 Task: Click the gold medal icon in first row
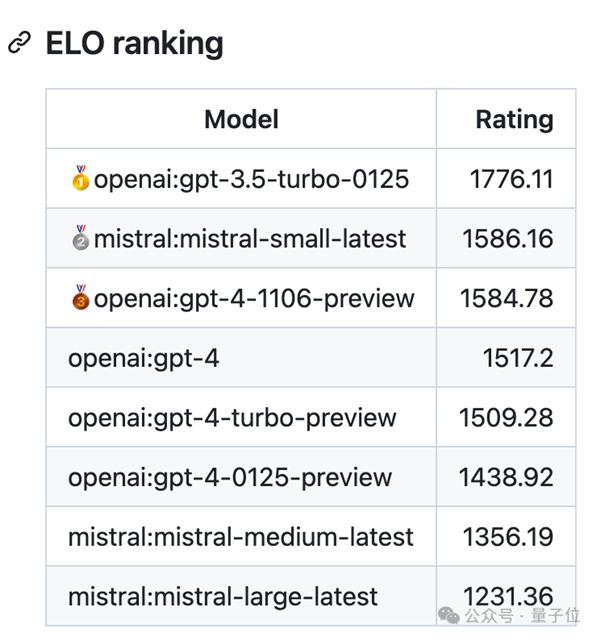pyautogui.click(x=80, y=180)
